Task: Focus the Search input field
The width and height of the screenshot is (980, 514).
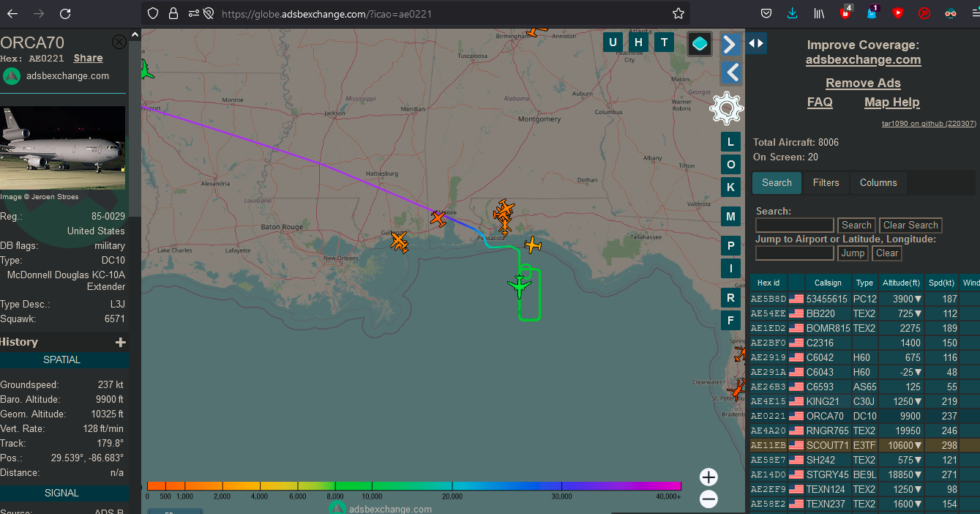Action: point(794,226)
